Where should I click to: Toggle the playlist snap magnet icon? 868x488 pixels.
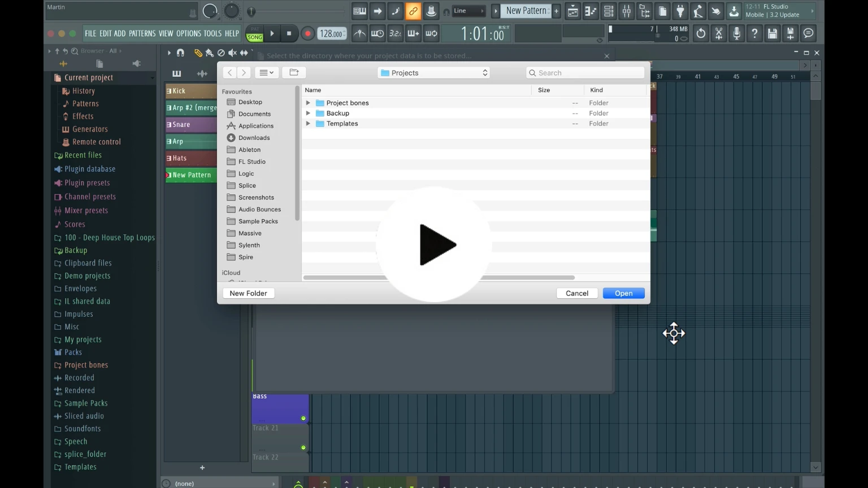click(180, 53)
